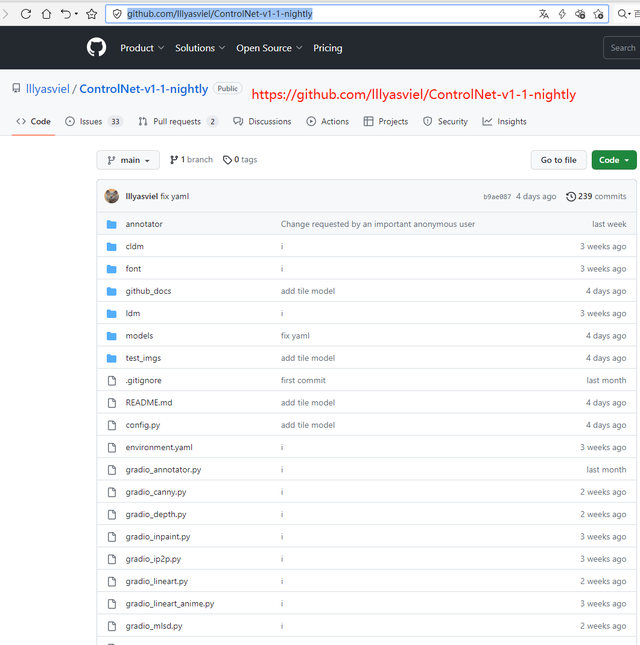The height and width of the screenshot is (645, 640).
Task: Bookmark the page with the star icon
Action: (x=92, y=14)
